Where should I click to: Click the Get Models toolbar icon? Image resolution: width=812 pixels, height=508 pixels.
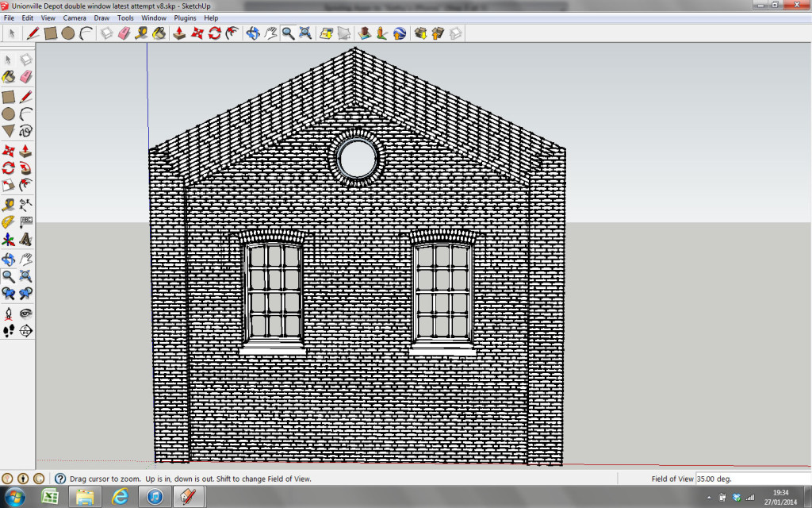[420, 33]
